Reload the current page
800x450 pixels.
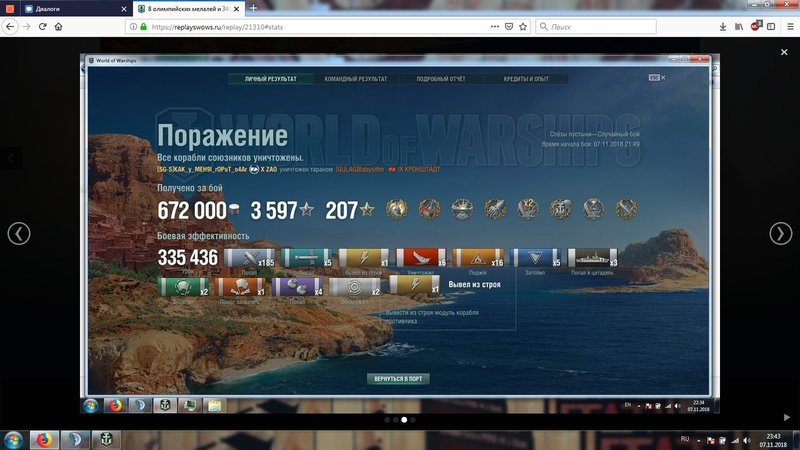point(43,27)
